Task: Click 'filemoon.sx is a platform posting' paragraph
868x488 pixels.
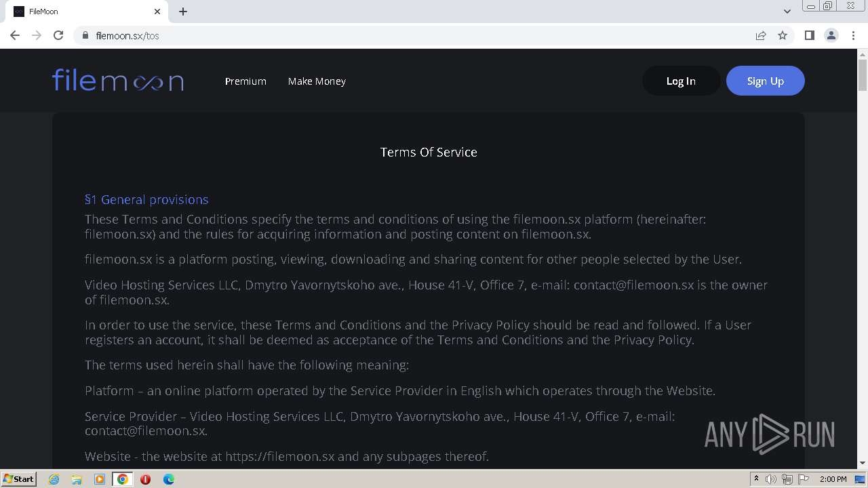Action: [x=413, y=259]
